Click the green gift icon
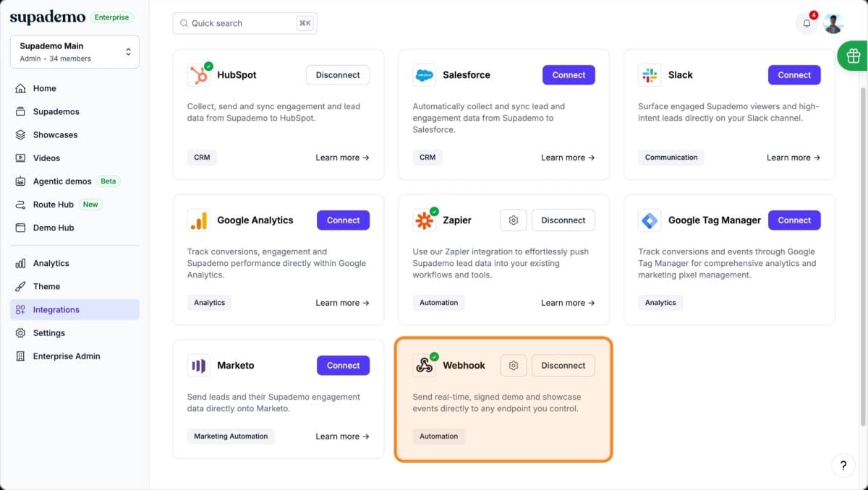Screen dimensions: 868x490 click(x=853, y=56)
